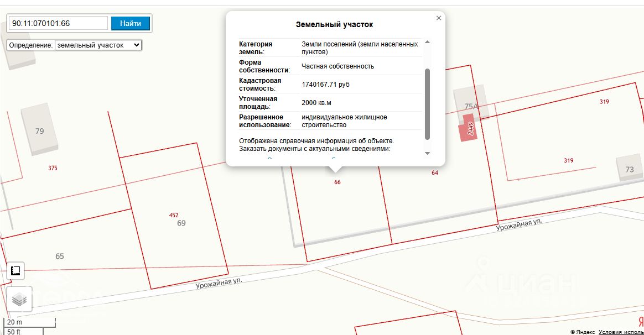Click the upper parcel 319 label
644x335 pixels.
click(604, 102)
